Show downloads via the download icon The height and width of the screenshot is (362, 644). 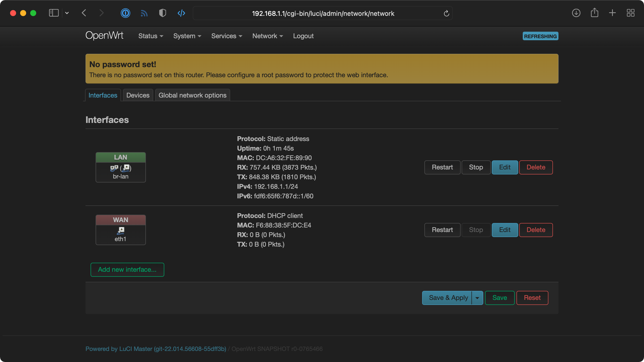576,13
